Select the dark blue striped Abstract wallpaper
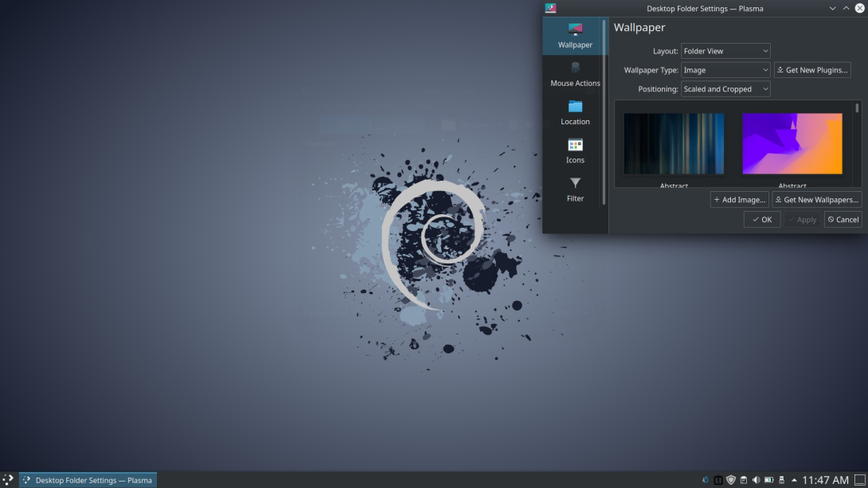The width and height of the screenshot is (868, 488). 674,144
